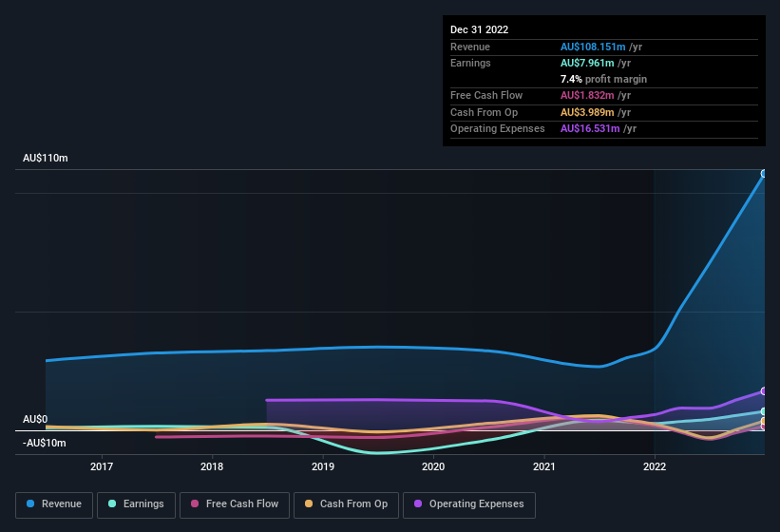The height and width of the screenshot is (532, 780).
Task: Toggle the Revenue legend button
Action: pos(54,504)
